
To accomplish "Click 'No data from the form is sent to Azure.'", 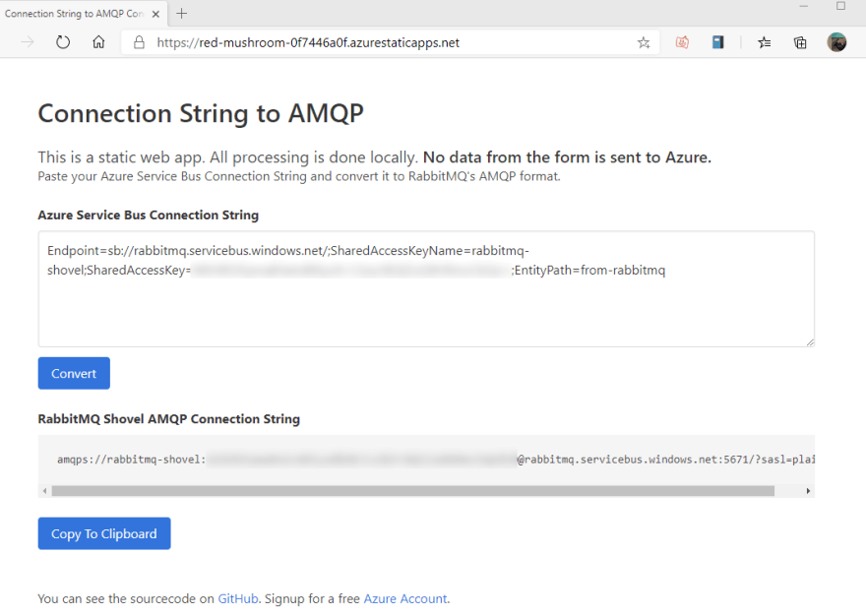I will point(567,157).
